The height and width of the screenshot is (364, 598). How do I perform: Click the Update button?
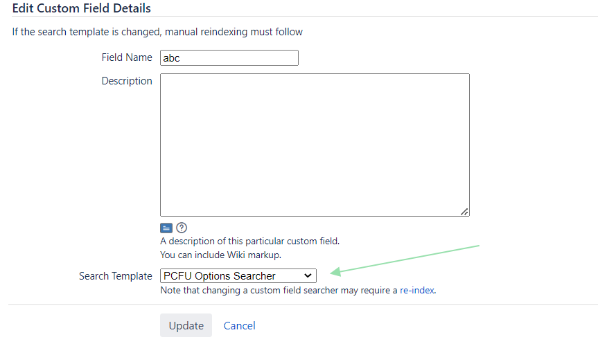[x=186, y=325]
